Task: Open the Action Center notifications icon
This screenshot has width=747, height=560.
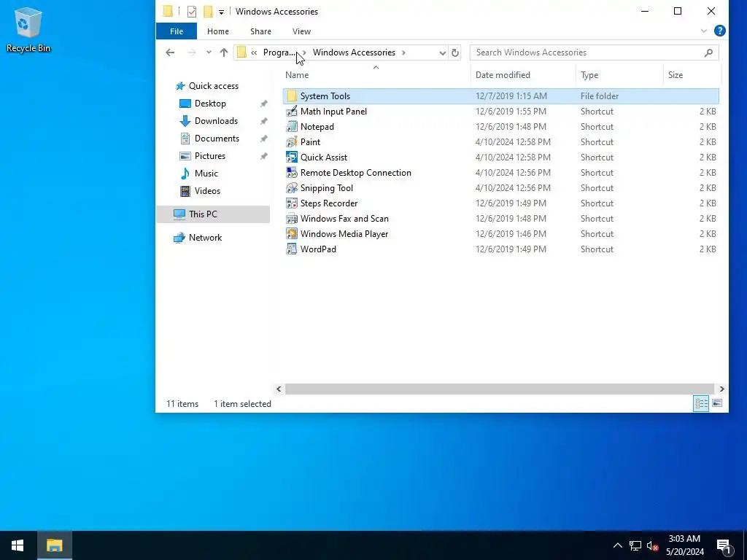Action: (x=724, y=547)
